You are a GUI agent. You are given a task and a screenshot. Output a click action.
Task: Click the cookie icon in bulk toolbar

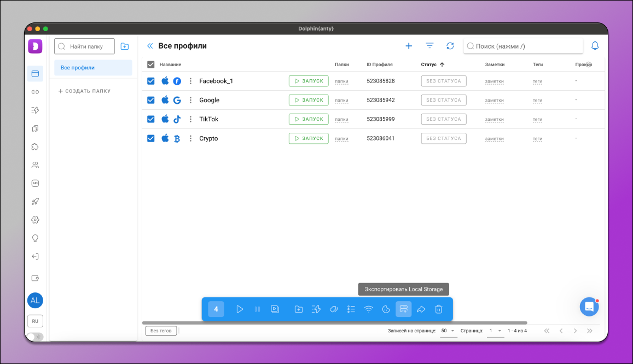[x=386, y=309]
